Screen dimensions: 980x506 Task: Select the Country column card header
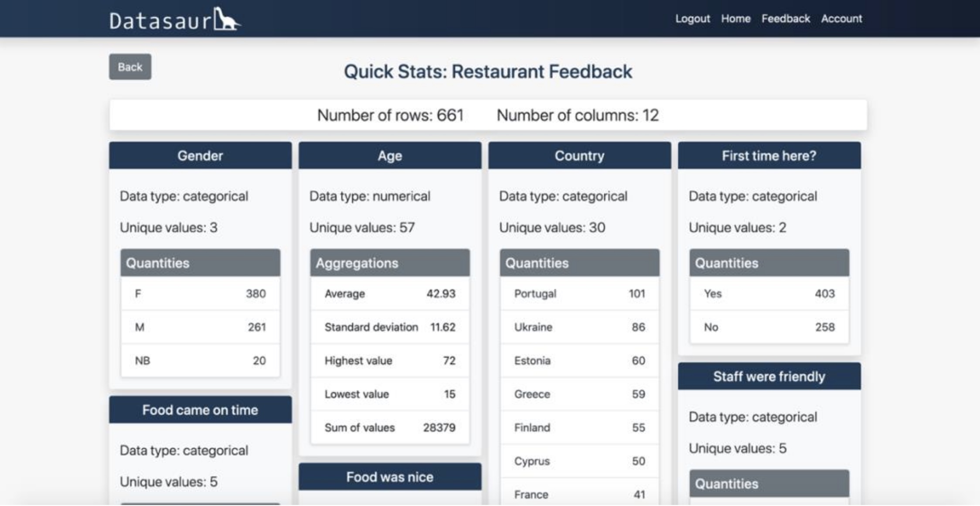point(579,156)
